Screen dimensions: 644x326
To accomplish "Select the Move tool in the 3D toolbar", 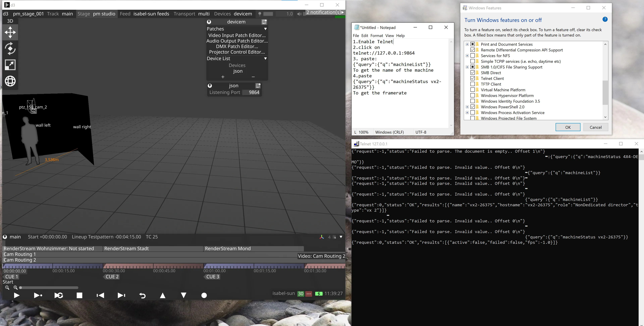I will [x=10, y=32].
